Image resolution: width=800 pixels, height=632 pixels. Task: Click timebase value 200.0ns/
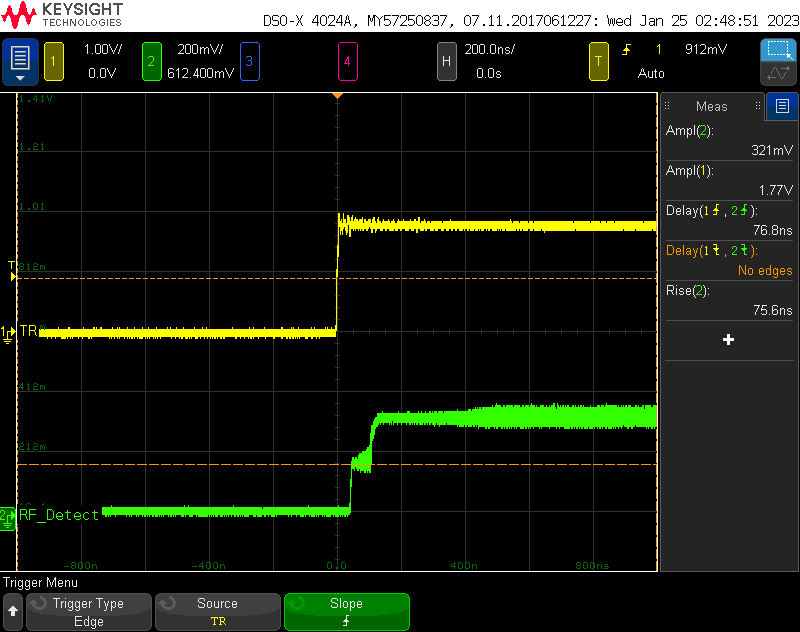[489, 49]
